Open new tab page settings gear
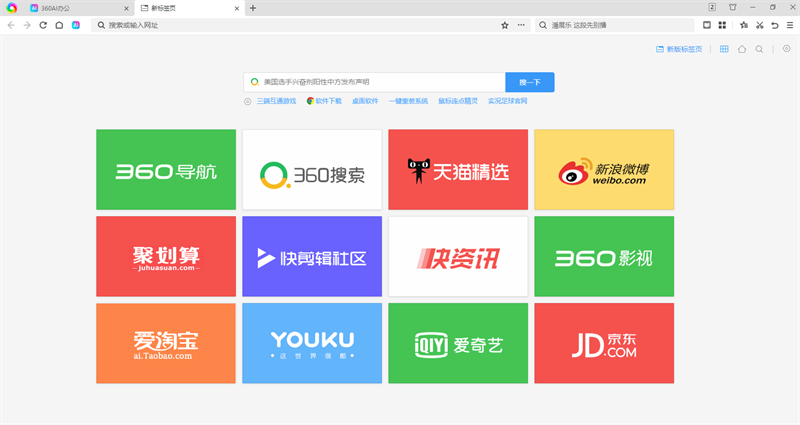The width and height of the screenshot is (800, 425). pos(786,49)
